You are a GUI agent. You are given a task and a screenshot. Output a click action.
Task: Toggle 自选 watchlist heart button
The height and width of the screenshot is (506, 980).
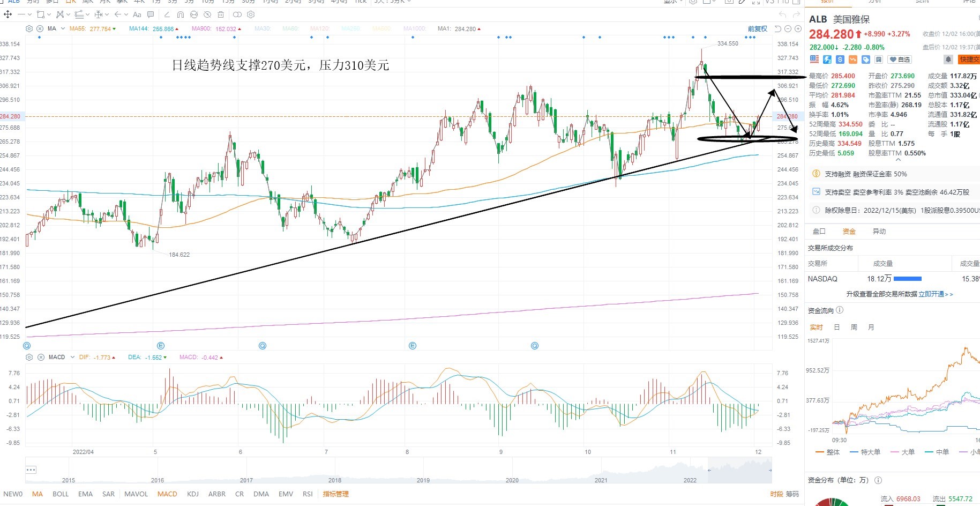(x=900, y=59)
